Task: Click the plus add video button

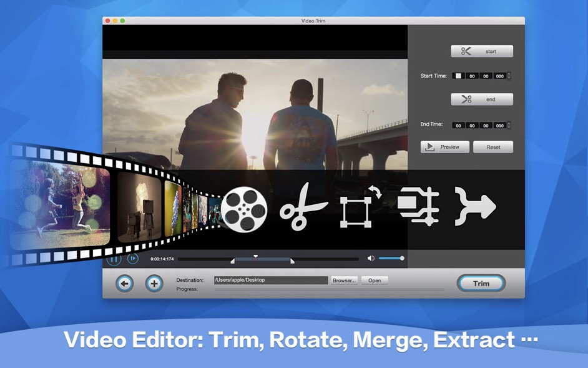Action: (154, 284)
